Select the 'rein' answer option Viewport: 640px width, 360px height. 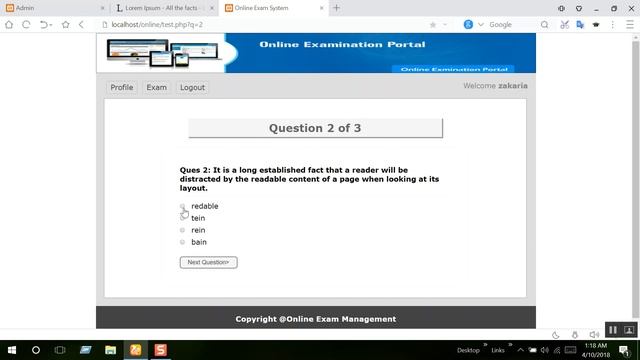(182, 230)
